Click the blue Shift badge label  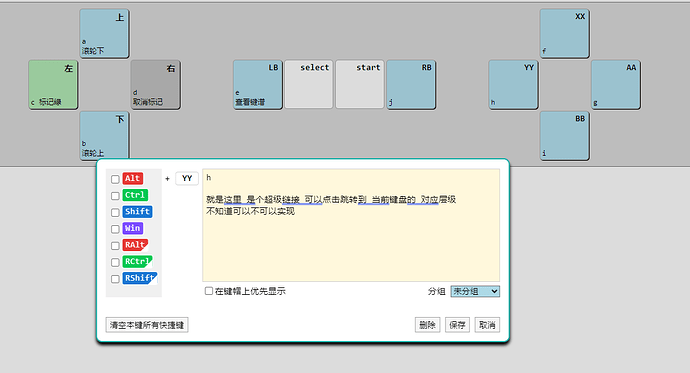[x=137, y=212]
